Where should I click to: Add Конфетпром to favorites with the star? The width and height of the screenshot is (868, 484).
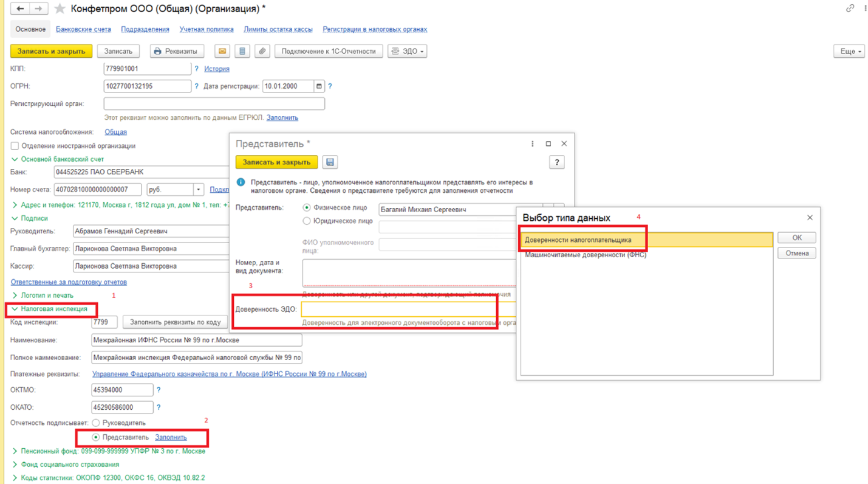[x=60, y=9]
